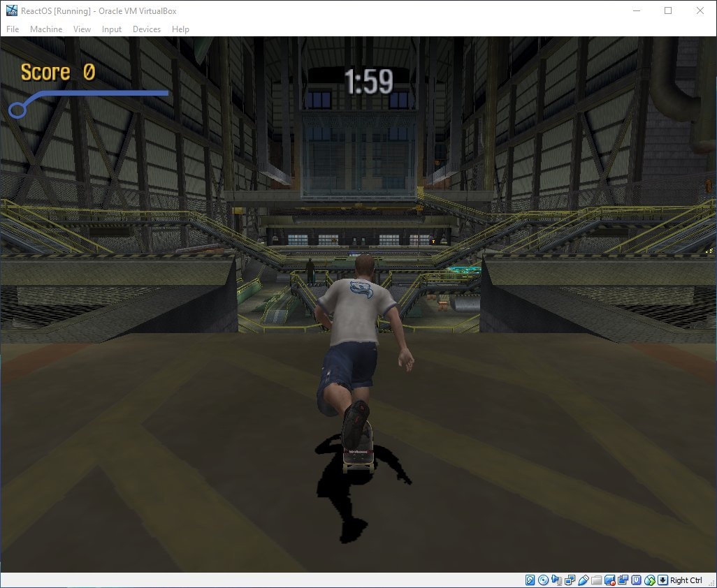Open the Input menu
Viewport: 717px width, 588px height.
click(x=112, y=29)
